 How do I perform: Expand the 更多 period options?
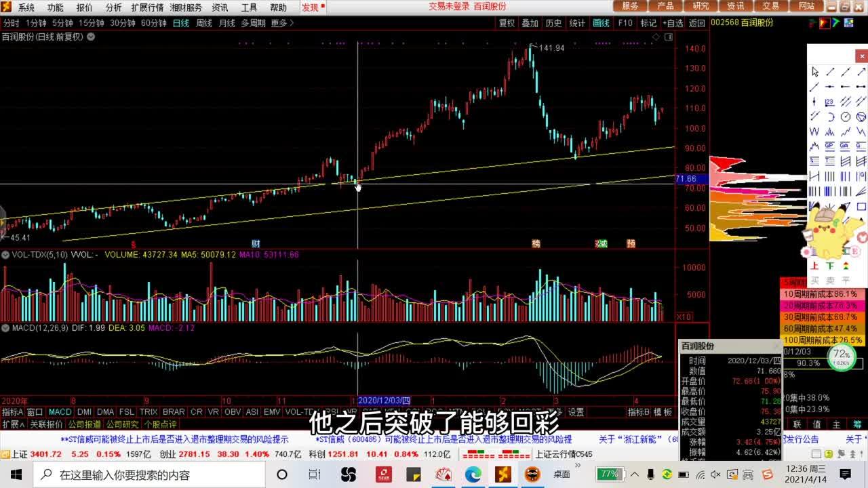[282, 23]
